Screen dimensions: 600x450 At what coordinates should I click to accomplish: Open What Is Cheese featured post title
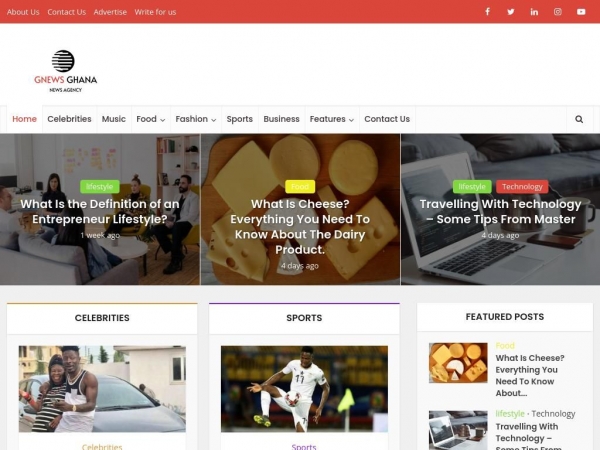pos(530,375)
